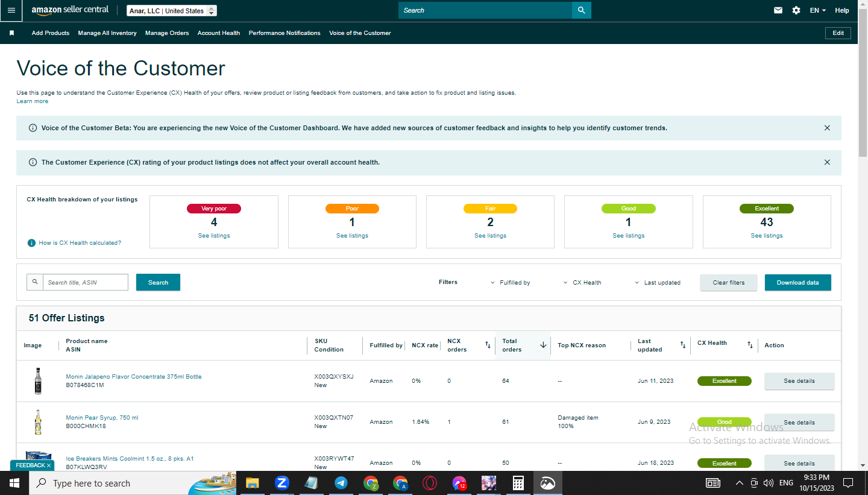Open the hamburger navigation menu

pos(11,10)
